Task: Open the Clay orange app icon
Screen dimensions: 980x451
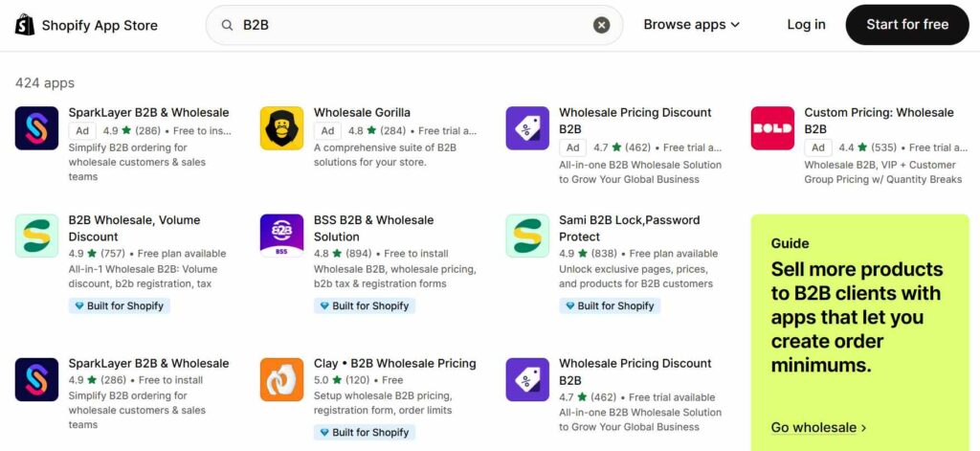Action: (282, 380)
